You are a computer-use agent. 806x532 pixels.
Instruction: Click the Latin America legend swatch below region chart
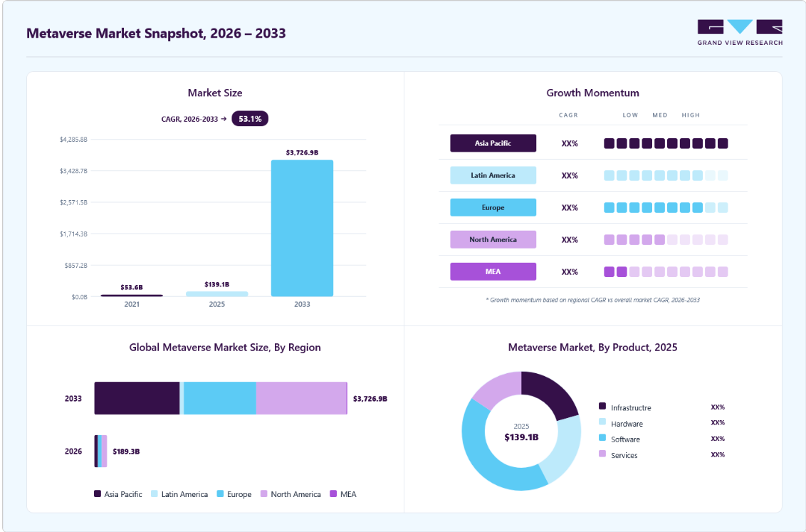point(155,494)
